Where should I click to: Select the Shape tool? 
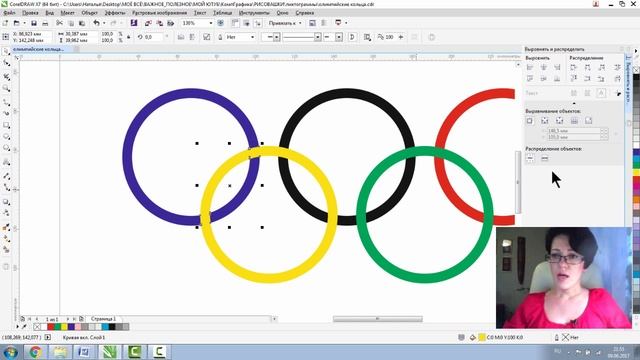click(x=6, y=63)
